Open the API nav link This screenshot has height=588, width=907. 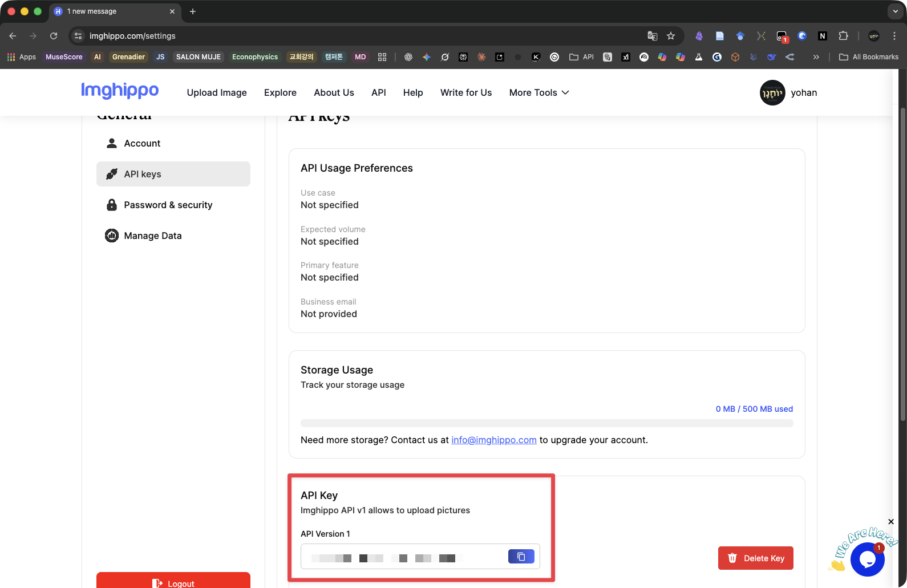pos(379,92)
